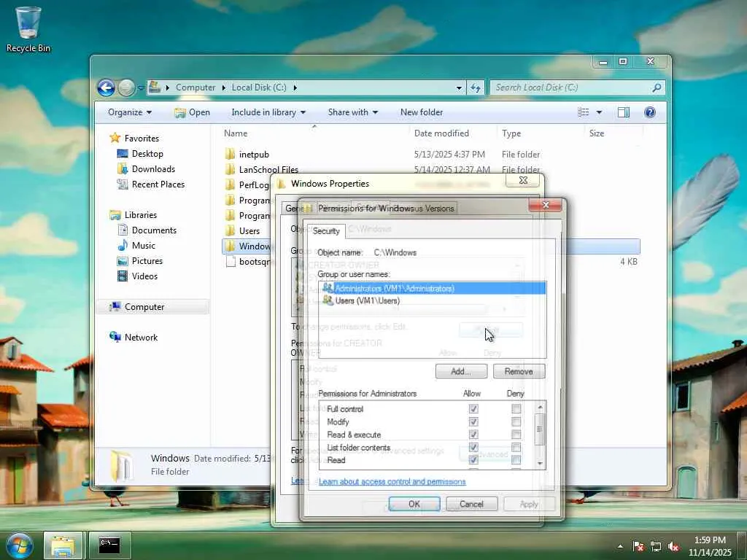Refresh the Local Disk (C:) folder view

[475, 87]
